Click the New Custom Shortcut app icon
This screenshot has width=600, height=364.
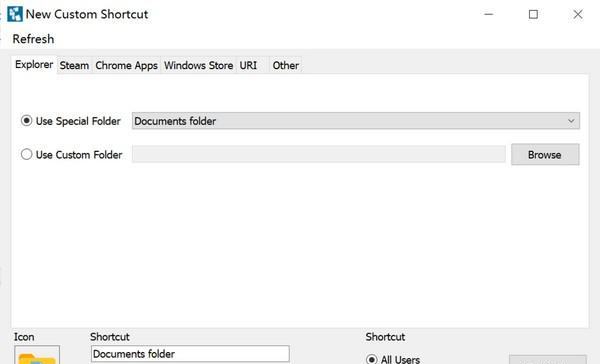click(15, 14)
